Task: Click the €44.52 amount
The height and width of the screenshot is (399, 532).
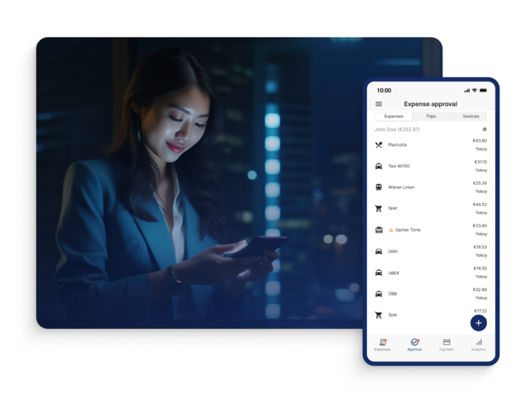Action: [480, 204]
